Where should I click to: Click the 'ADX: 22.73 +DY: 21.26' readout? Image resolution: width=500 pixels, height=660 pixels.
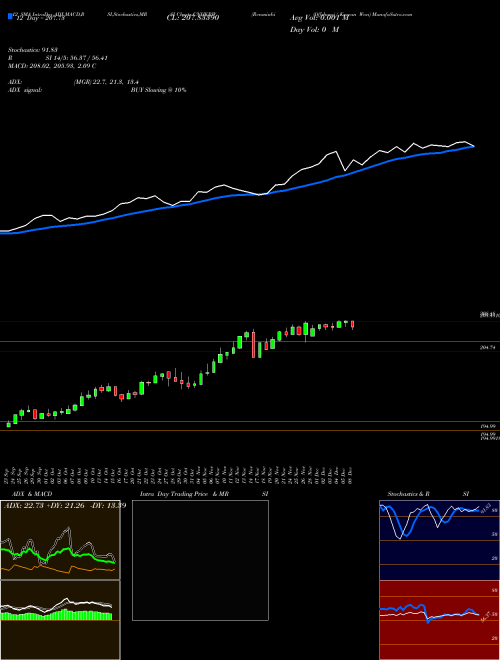[x=46, y=506]
